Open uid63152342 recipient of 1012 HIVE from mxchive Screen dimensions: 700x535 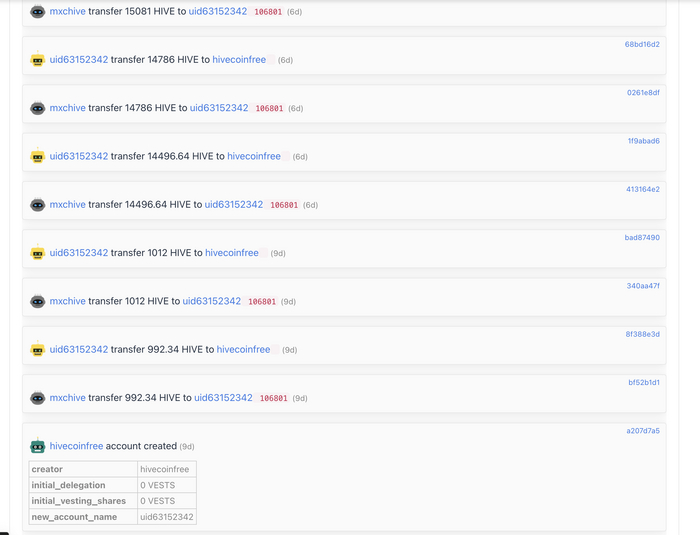[x=212, y=301]
